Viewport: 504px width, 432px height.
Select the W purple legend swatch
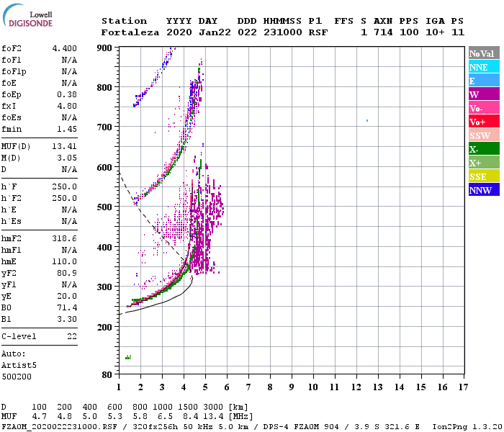pyautogui.click(x=484, y=94)
